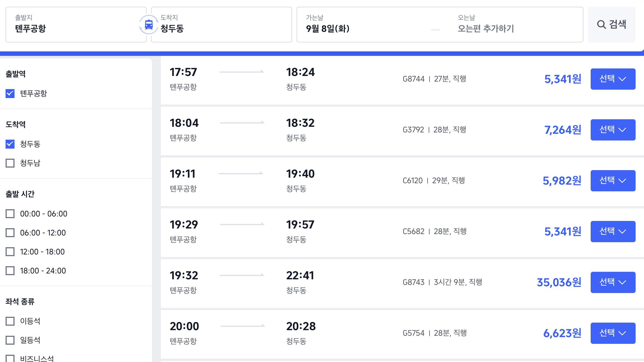Image resolution: width=644 pixels, height=362 pixels.
Task: Check the 일등석 seat class option
Action: (x=10, y=340)
